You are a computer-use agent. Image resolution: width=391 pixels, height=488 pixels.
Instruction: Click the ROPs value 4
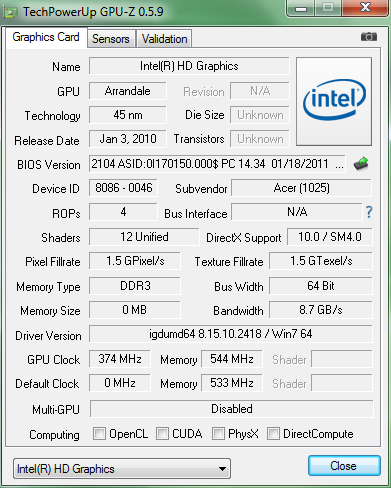coord(123,212)
